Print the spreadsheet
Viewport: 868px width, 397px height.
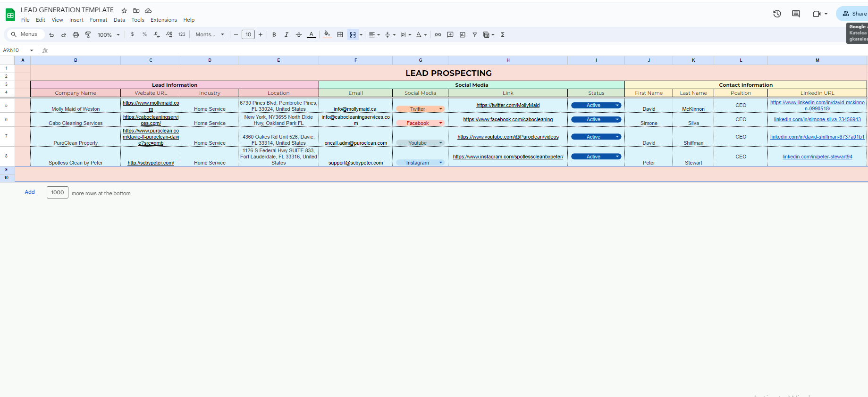76,34
